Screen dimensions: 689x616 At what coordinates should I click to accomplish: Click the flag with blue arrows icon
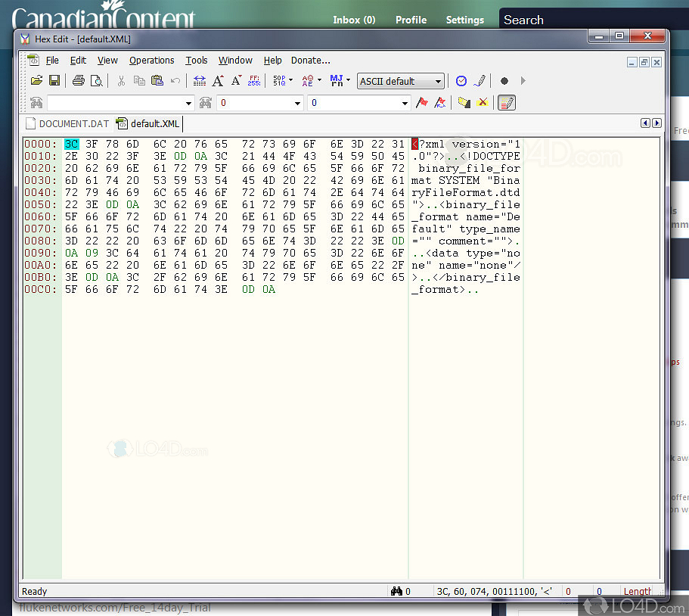(440, 103)
